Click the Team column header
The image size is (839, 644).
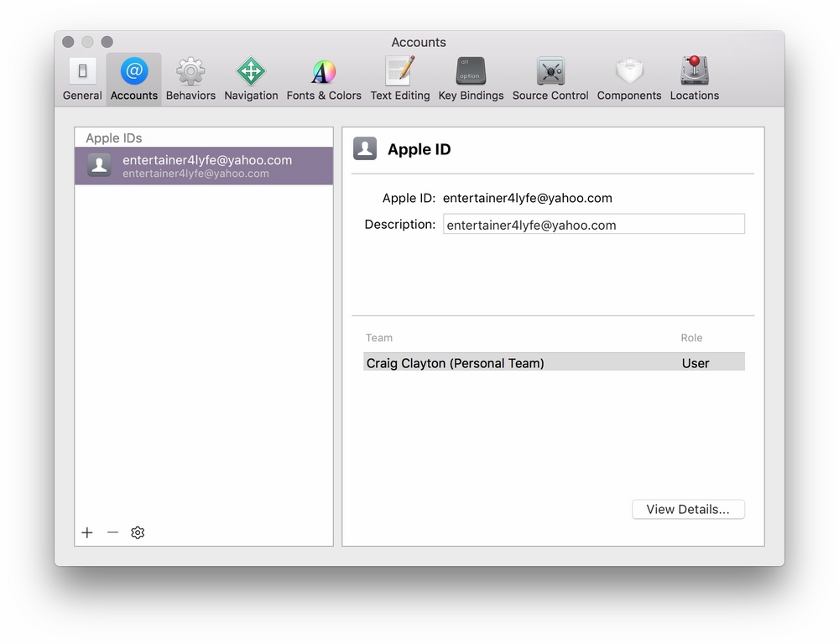[x=379, y=337]
